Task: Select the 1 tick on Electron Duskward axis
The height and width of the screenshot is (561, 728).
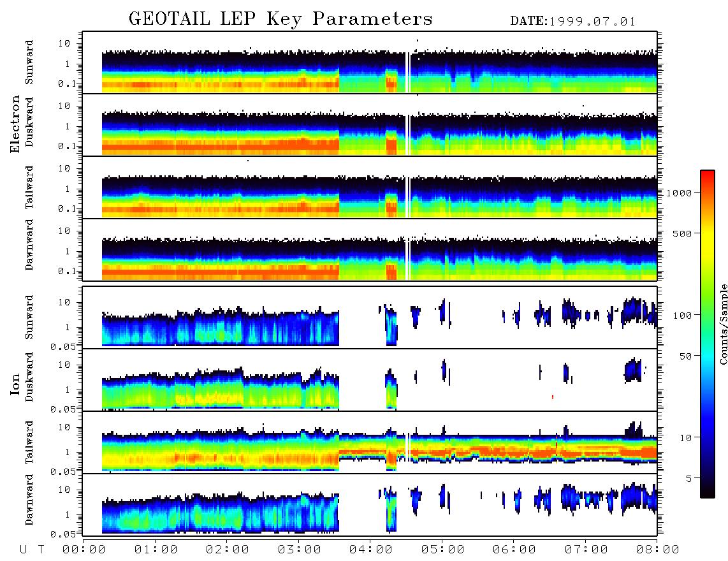Action: point(68,126)
